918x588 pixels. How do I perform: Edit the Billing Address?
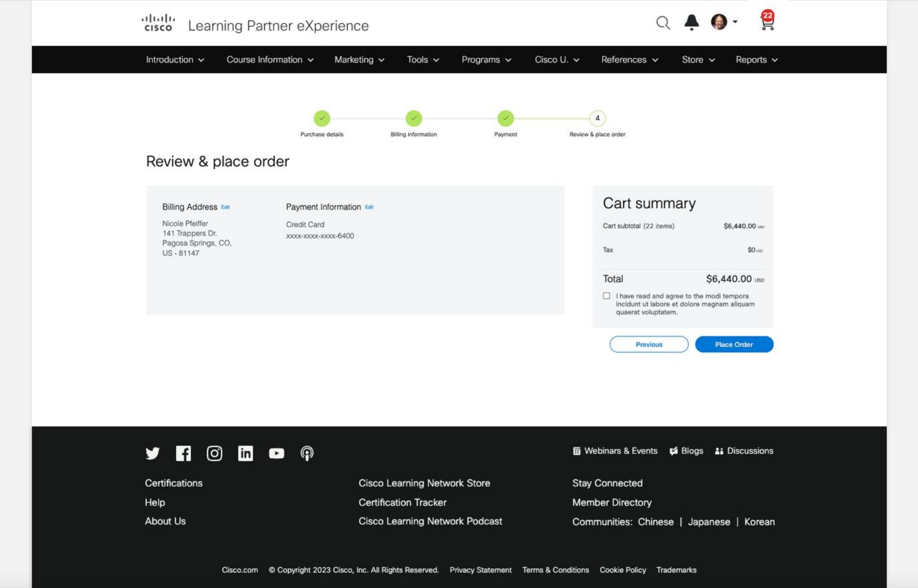point(225,207)
